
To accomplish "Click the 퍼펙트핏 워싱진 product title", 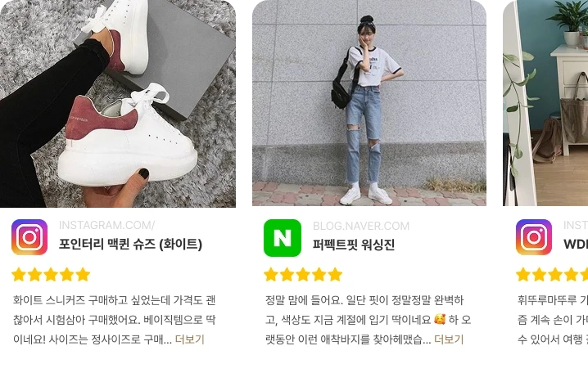I will 354,245.
